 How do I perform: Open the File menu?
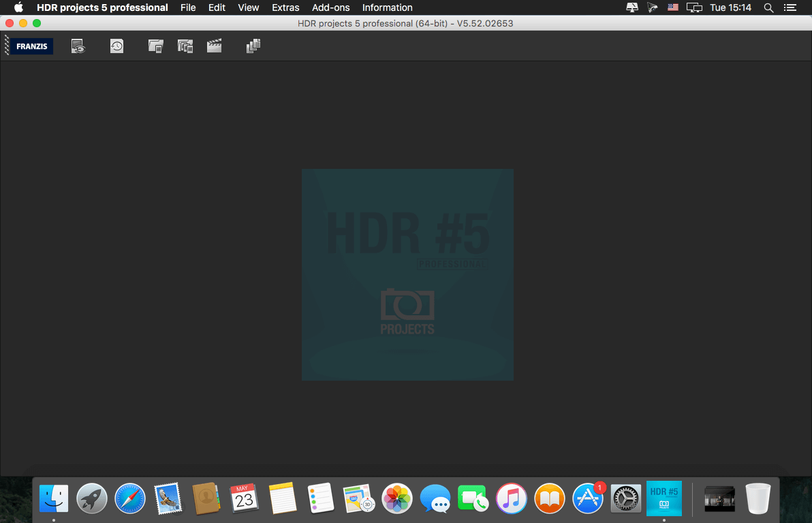click(188, 7)
